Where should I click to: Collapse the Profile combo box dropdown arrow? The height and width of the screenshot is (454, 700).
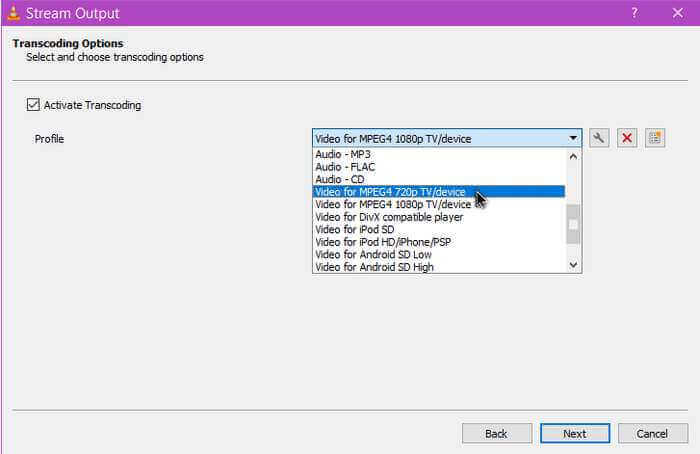click(573, 138)
